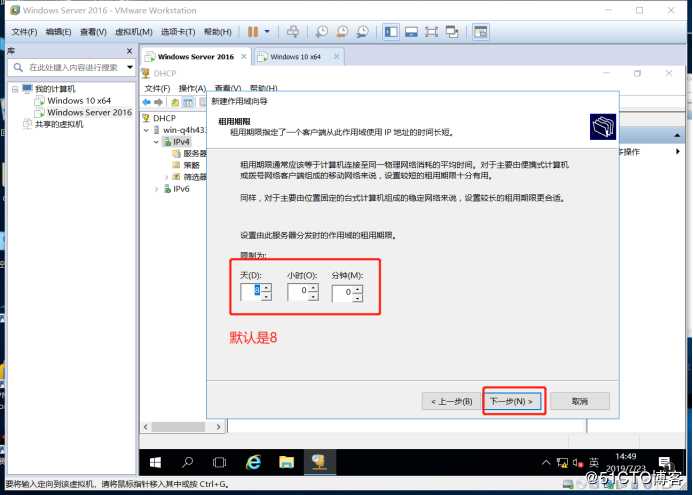Open DHCP console 文件(F) menu

(x=157, y=88)
